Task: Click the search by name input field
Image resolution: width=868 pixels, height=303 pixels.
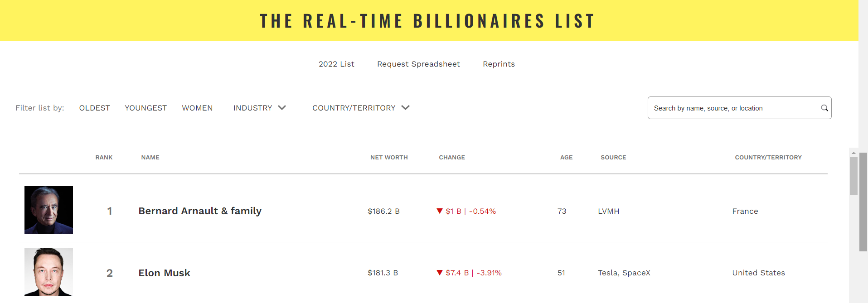Action: 734,108
